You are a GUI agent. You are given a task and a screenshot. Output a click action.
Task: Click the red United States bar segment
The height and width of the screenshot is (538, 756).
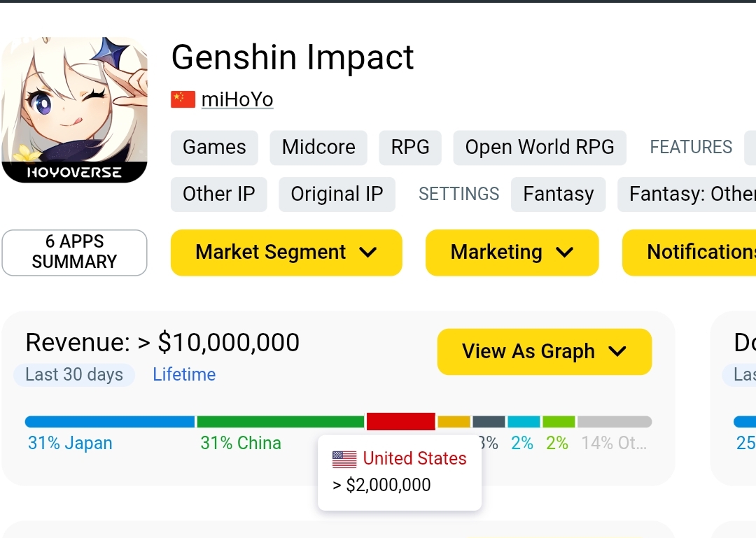[400, 421]
